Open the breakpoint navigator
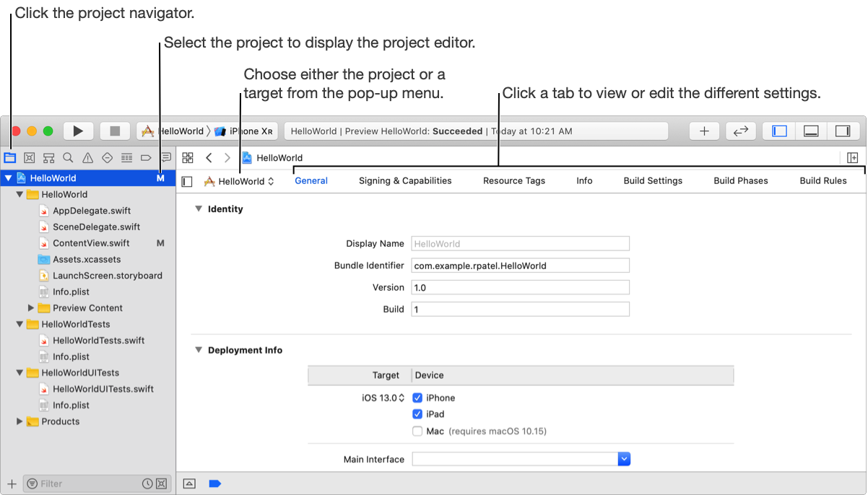This screenshot has width=868, height=495. click(146, 157)
